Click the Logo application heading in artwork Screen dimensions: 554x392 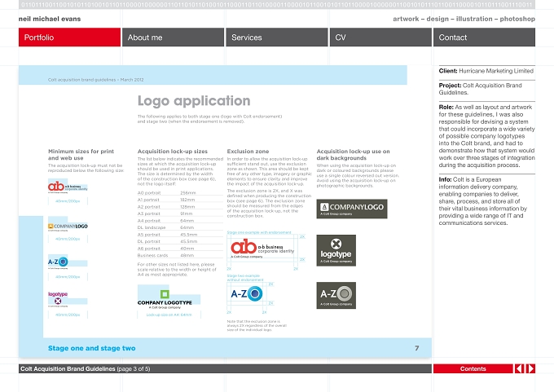194,101
